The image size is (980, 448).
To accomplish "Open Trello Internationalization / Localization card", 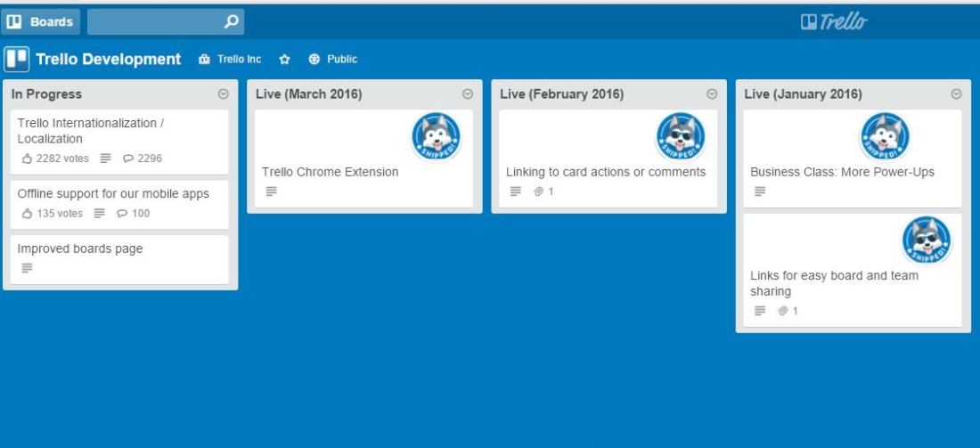I will pos(119,142).
